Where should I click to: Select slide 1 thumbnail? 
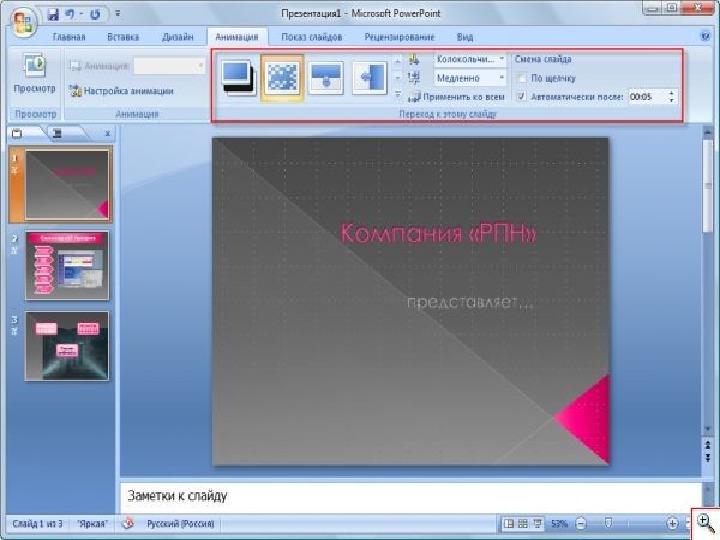67,185
